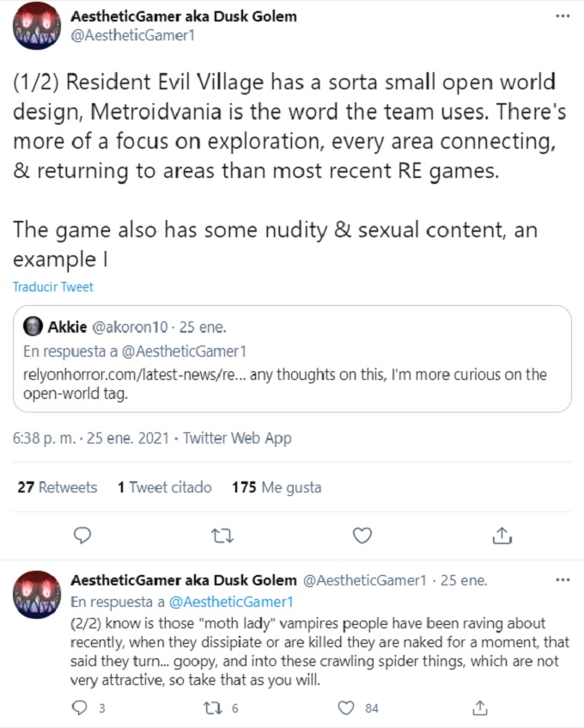Screen dimensions: 584x728
Task: Click the Traducir Tweet link
Action: click(52, 287)
